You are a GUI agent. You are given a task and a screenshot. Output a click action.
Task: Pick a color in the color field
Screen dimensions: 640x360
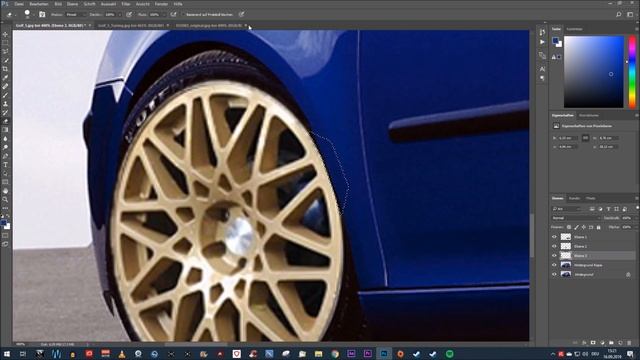pos(594,72)
